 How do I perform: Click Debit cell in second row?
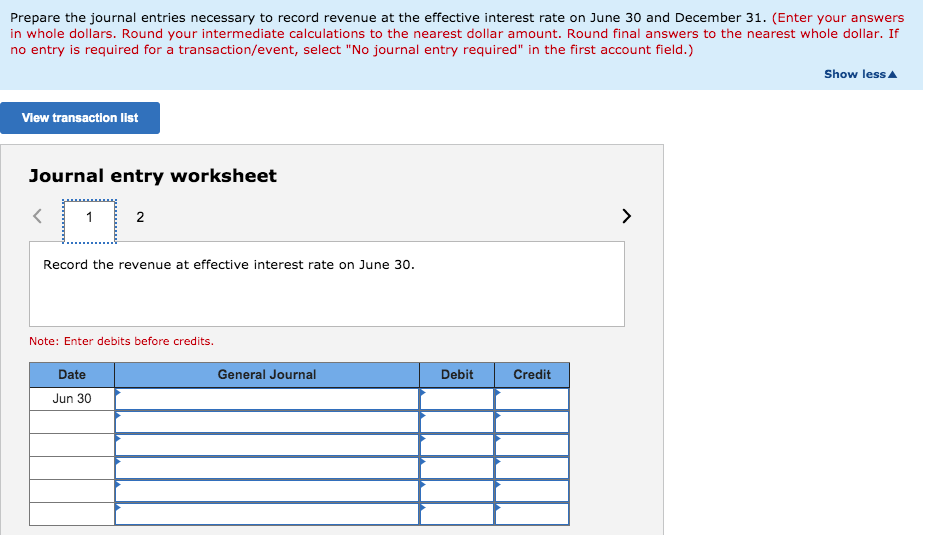pos(457,422)
